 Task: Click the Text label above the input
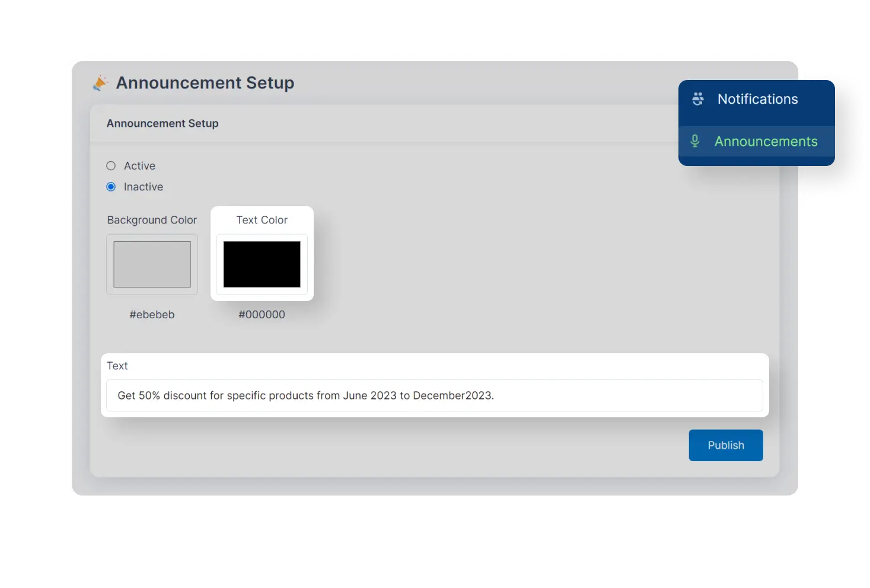117,366
